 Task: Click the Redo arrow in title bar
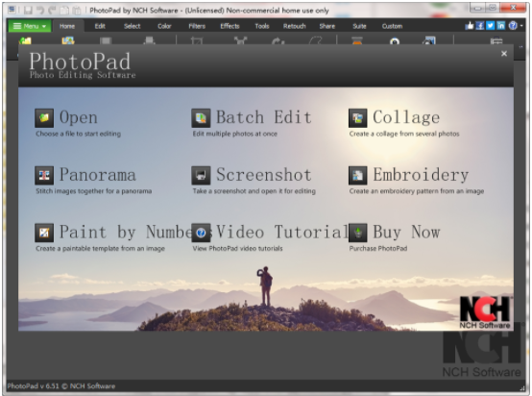pos(52,11)
